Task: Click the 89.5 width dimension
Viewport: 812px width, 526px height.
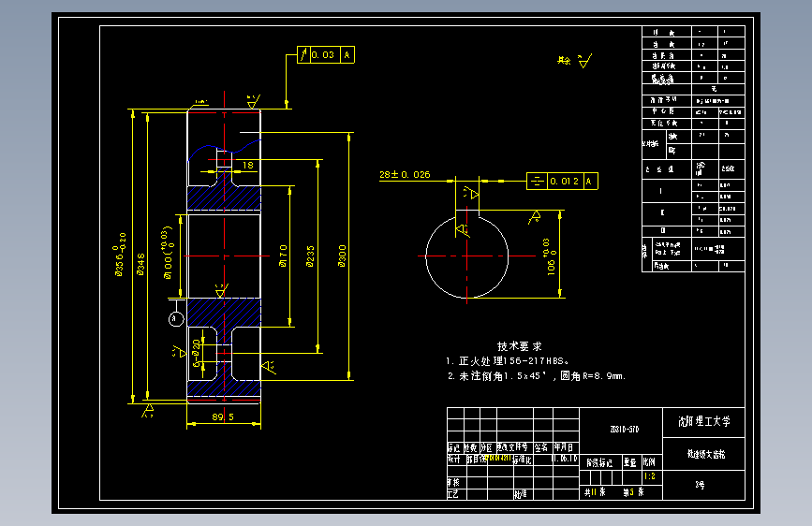Action: pos(223,416)
